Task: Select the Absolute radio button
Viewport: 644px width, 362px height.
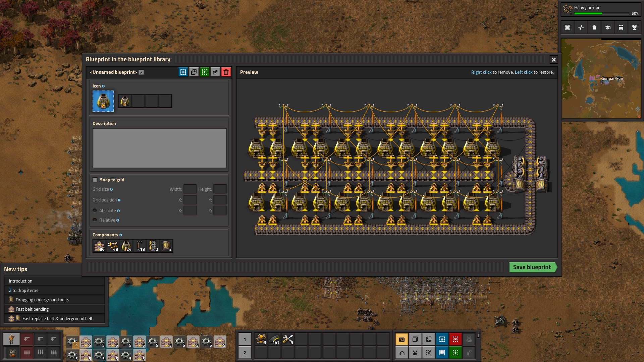Action: pos(95,210)
